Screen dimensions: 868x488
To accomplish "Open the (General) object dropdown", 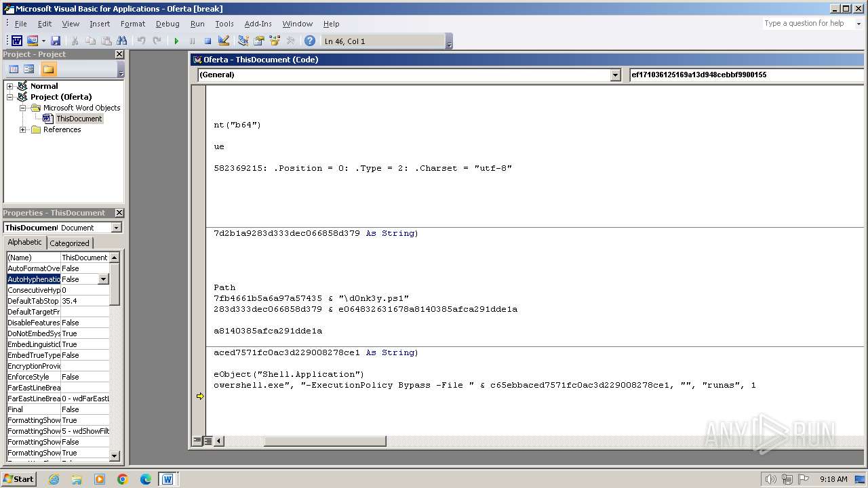I will click(616, 75).
